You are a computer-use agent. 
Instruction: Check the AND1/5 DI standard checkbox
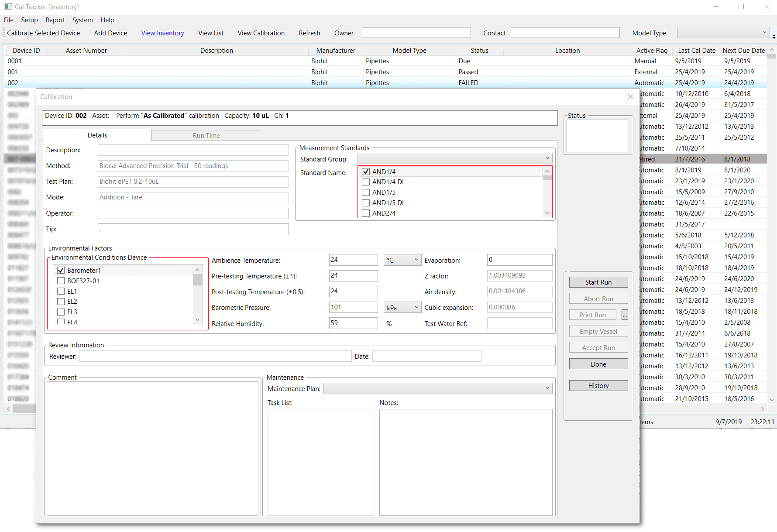(366, 203)
